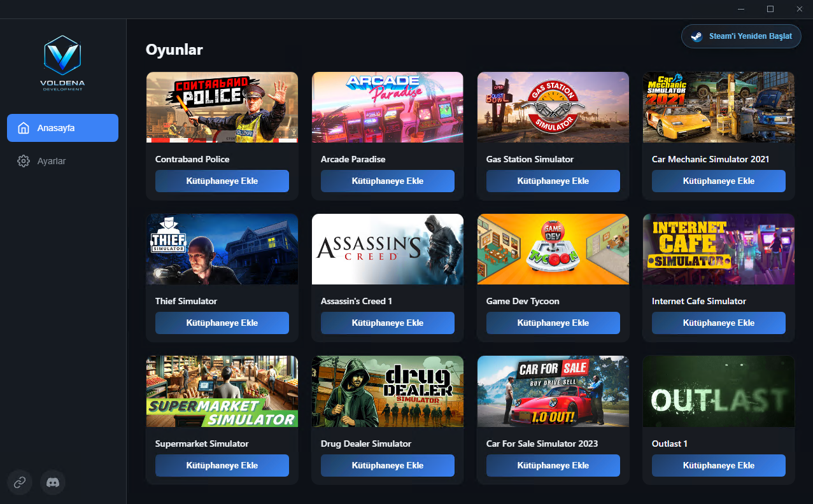Click the Car Mechanic Simulator 2021 thumbnail
The width and height of the screenshot is (813, 504).
719,107
